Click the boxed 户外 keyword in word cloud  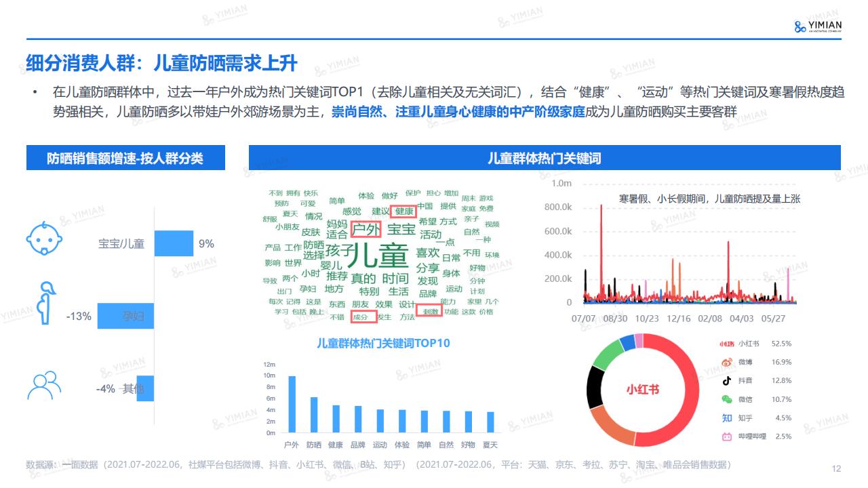pos(366,229)
